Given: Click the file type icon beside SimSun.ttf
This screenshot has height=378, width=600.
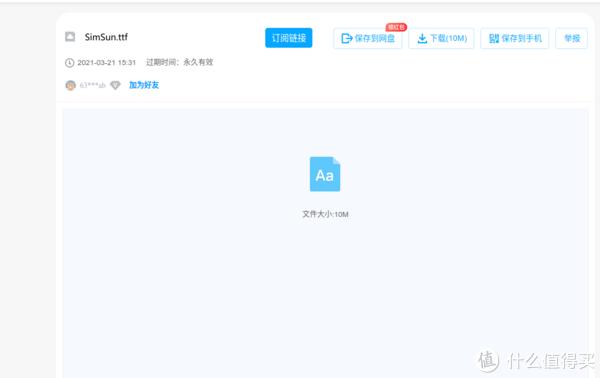Looking at the screenshot, I should (70, 37).
